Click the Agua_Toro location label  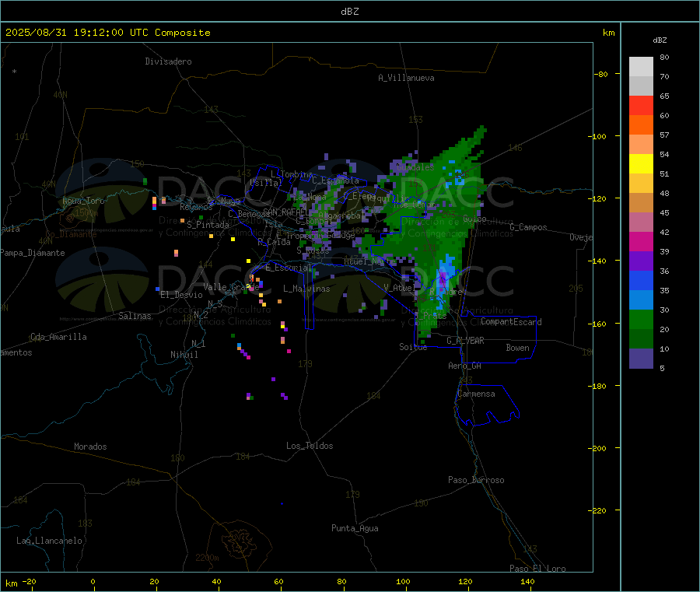click(x=83, y=201)
